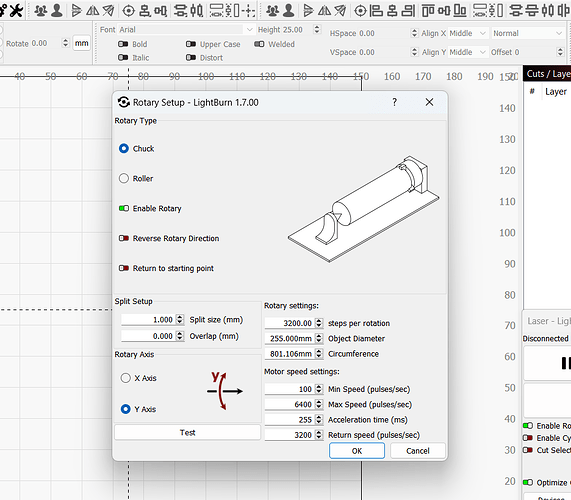Image resolution: width=571 pixels, height=500 pixels.
Task: Click Align Centers icon between Align Left and Right
Action: coord(392,11)
